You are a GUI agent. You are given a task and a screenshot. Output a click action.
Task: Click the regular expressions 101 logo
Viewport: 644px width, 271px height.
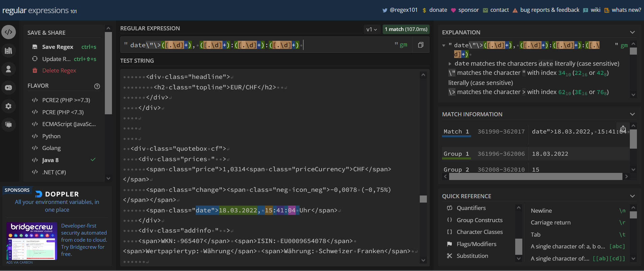(40, 10)
